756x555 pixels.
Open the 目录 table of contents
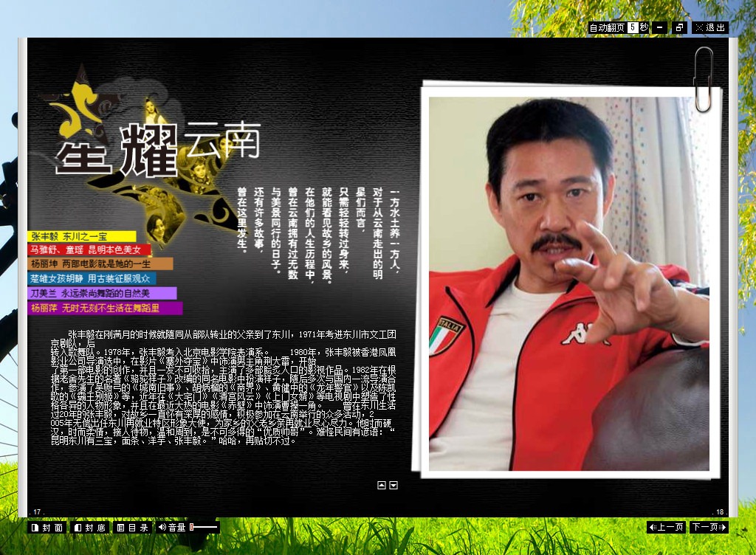click(x=133, y=528)
